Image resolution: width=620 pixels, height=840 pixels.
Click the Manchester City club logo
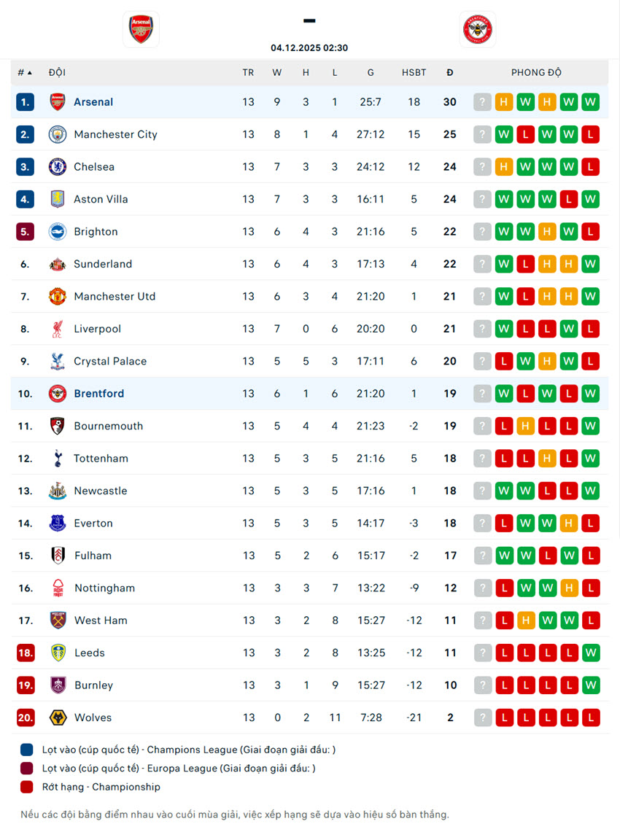coord(58,134)
